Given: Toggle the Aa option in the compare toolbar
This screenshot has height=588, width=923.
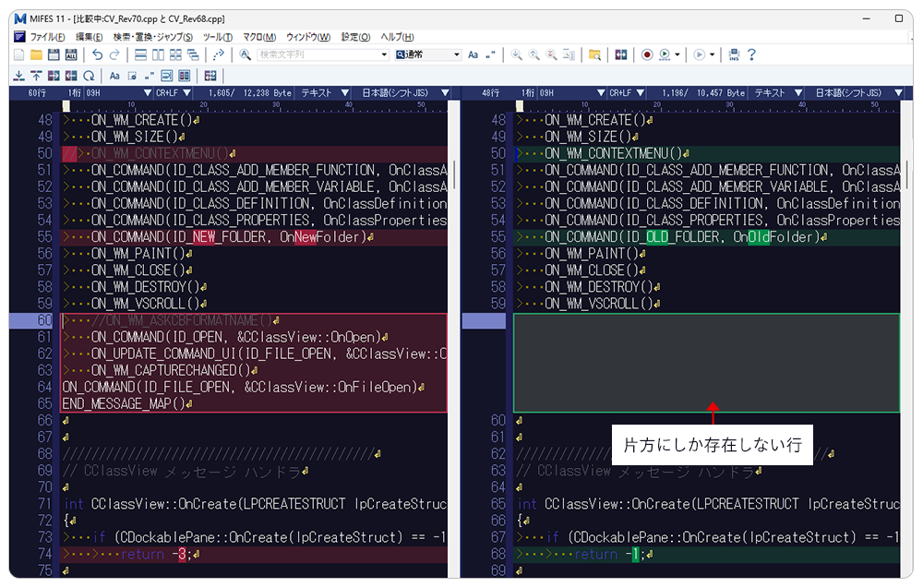Looking at the screenshot, I should (x=114, y=76).
